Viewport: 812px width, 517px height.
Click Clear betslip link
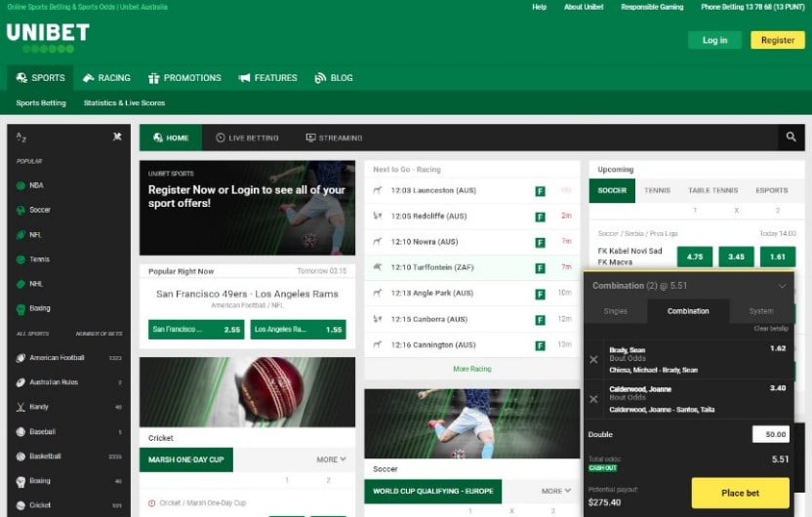coord(771,328)
